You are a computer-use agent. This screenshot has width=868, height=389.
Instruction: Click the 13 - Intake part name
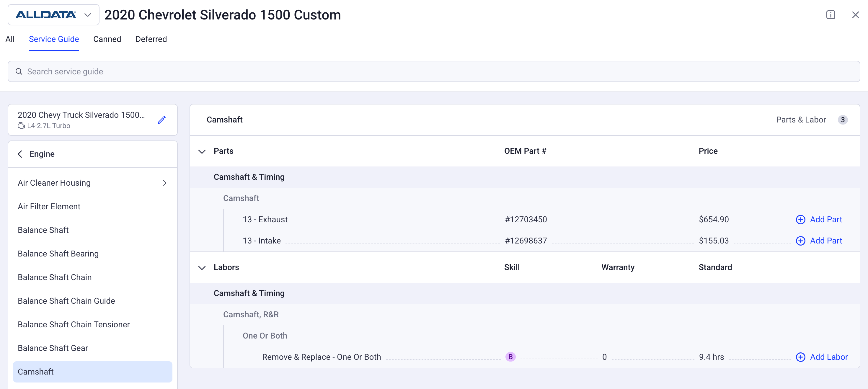point(262,241)
